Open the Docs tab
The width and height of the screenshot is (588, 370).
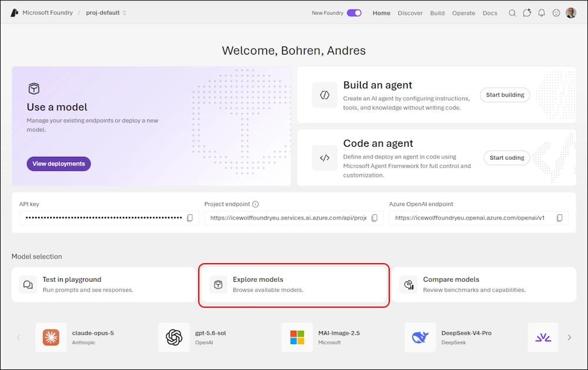click(x=490, y=13)
